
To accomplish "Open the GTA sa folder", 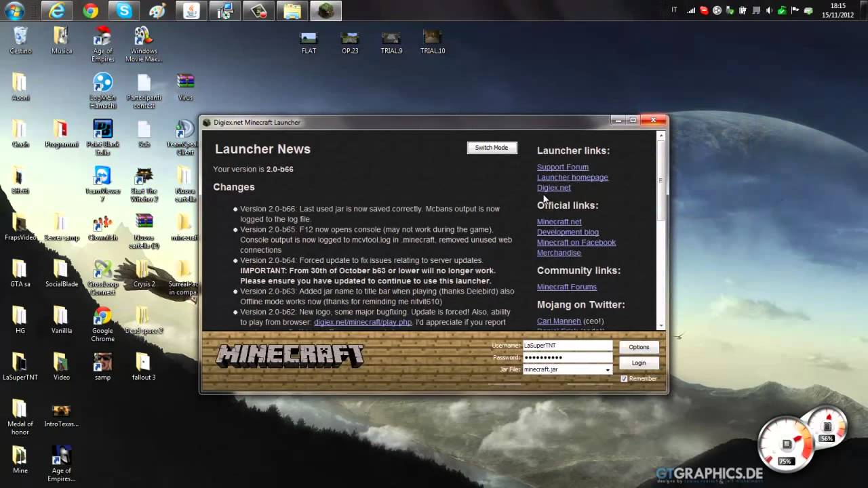I will click(20, 274).
